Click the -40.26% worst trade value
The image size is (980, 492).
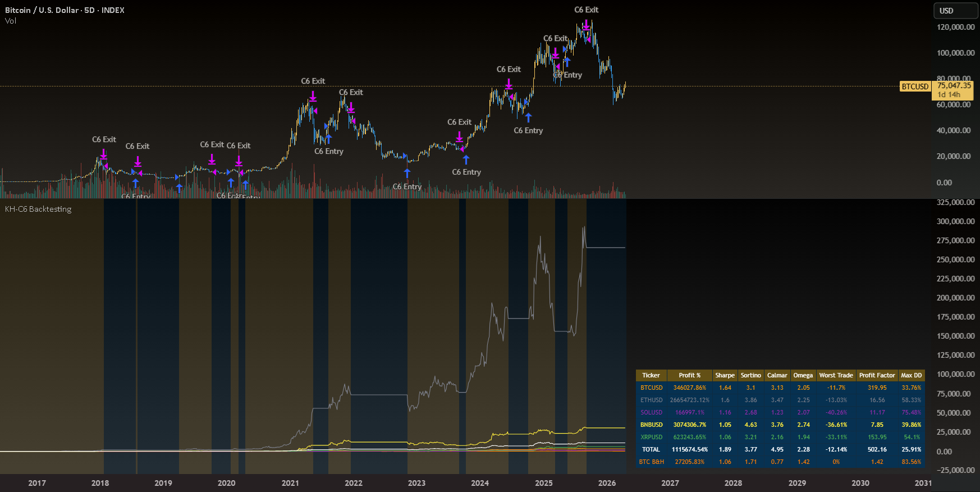(x=836, y=412)
